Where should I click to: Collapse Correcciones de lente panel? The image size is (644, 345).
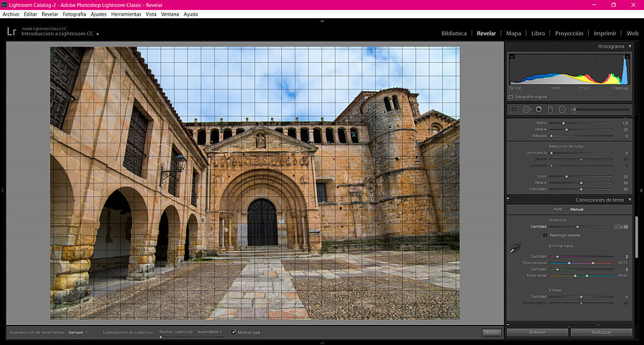pyautogui.click(x=630, y=200)
